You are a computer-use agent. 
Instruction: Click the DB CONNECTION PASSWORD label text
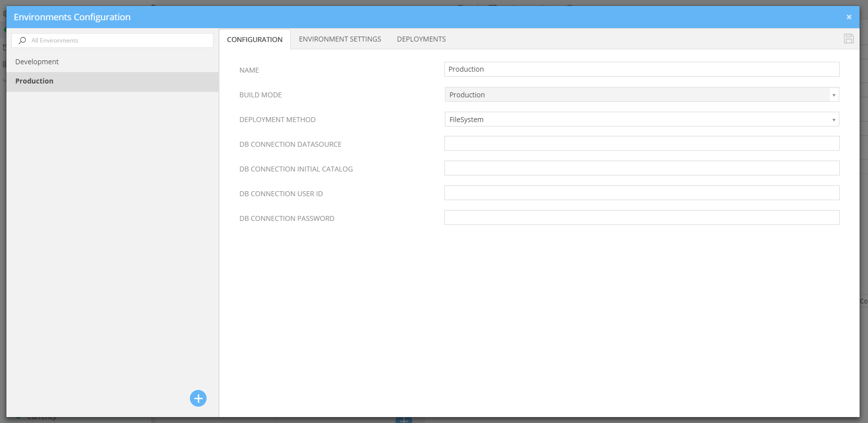[287, 218]
